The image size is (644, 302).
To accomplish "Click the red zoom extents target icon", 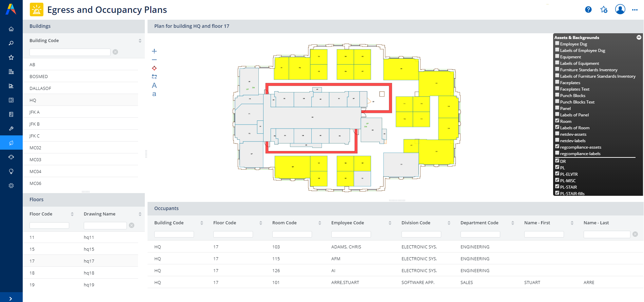I will coord(154,68).
